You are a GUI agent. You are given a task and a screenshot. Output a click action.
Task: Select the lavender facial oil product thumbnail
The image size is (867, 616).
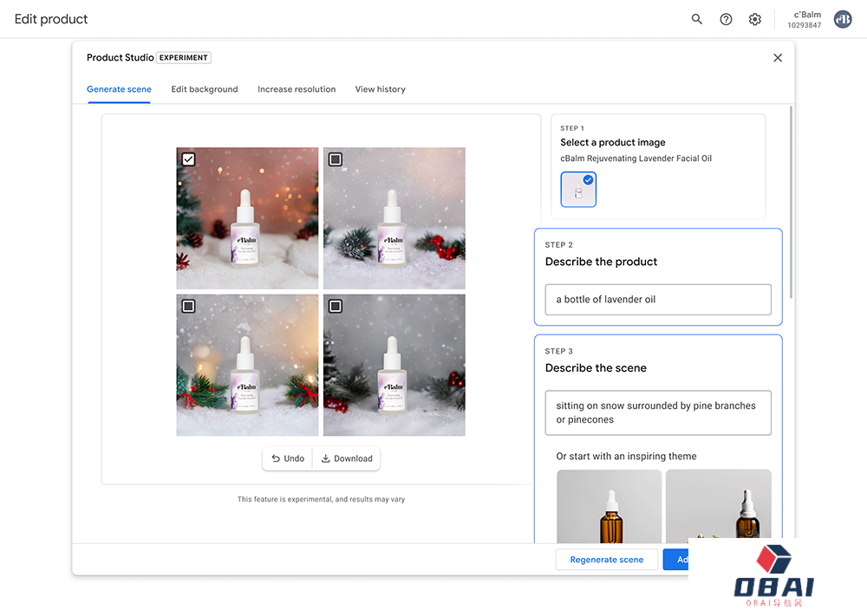(578, 190)
